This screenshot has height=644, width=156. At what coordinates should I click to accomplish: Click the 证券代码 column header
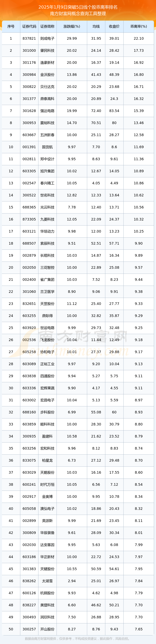point(29,26)
